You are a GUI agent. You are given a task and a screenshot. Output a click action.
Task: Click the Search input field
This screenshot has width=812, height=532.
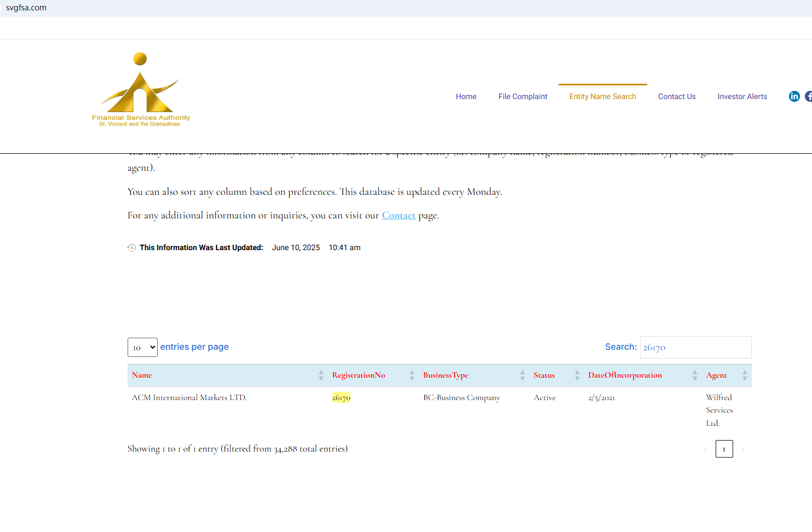point(695,348)
